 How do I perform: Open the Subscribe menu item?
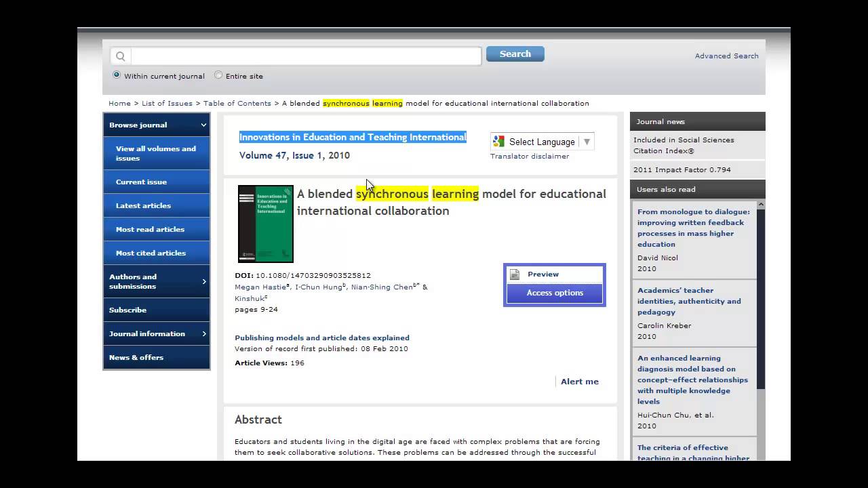tap(157, 310)
